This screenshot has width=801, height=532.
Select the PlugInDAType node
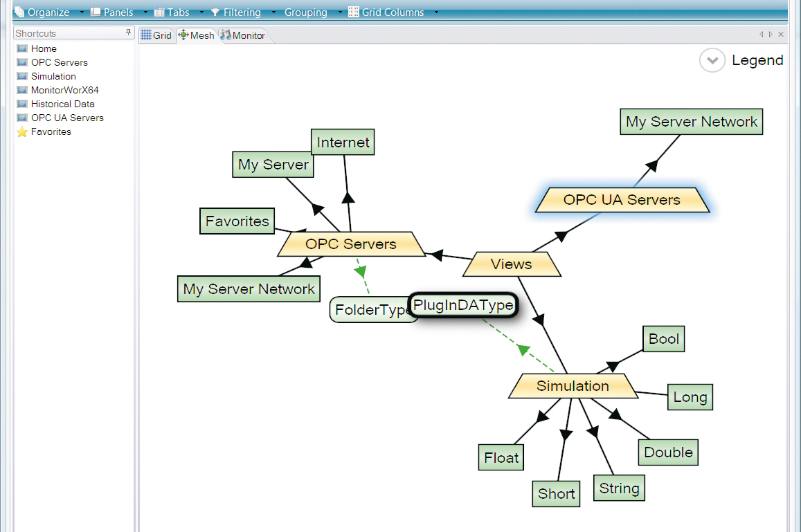point(463,305)
